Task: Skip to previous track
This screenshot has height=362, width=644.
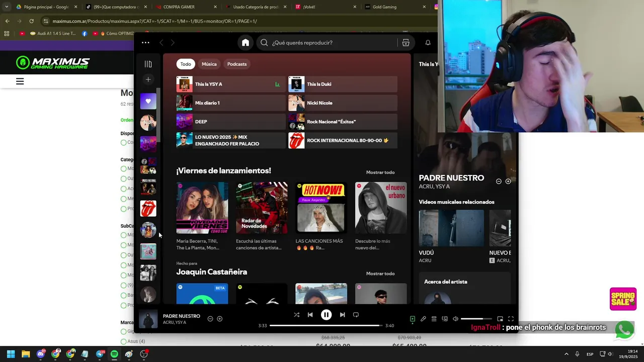Action: [x=310, y=315]
